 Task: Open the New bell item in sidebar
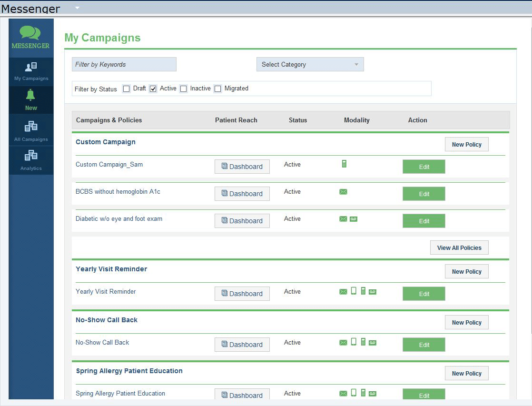click(x=31, y=100)
